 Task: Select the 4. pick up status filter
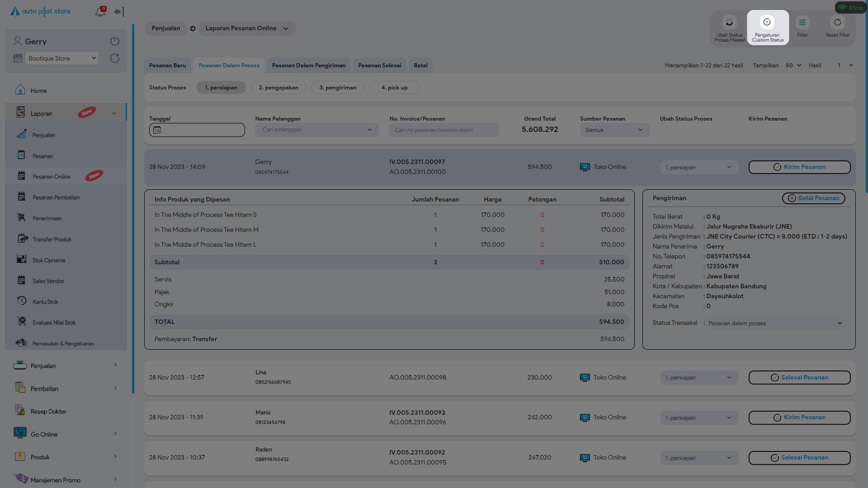pyautogui.click(x=394, y=88)
